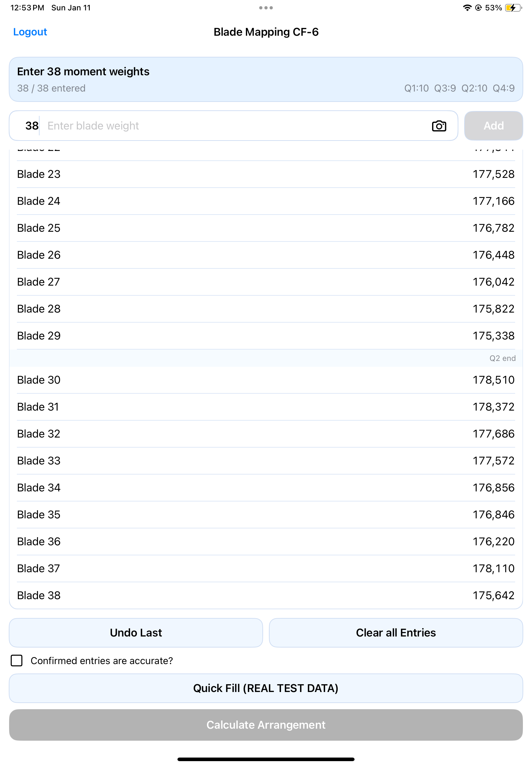532x766 pixels.
Task: Tap the battery charging icon
Action: [x=512, y=8]
